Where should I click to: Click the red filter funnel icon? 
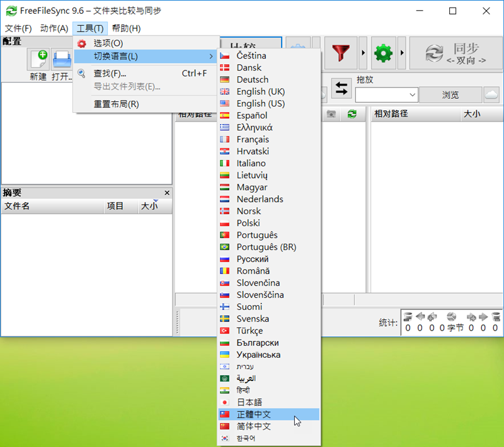[x=342, y=53]
